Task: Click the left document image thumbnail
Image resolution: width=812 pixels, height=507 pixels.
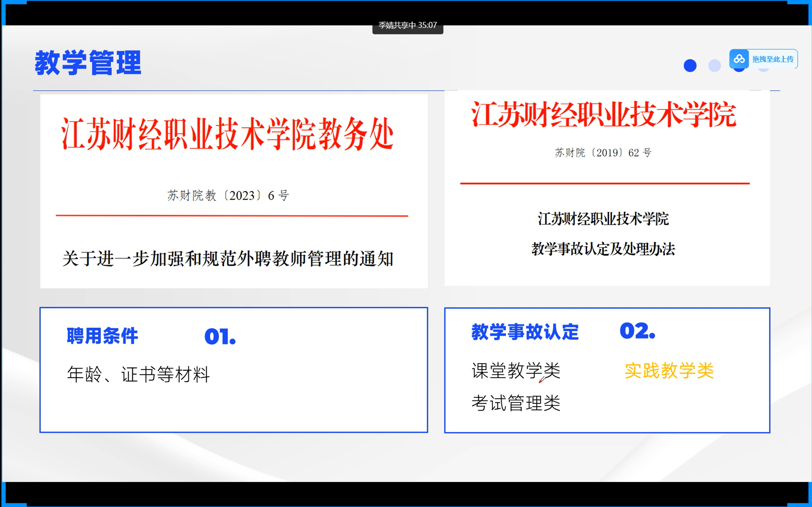Action: pos(234,191)
